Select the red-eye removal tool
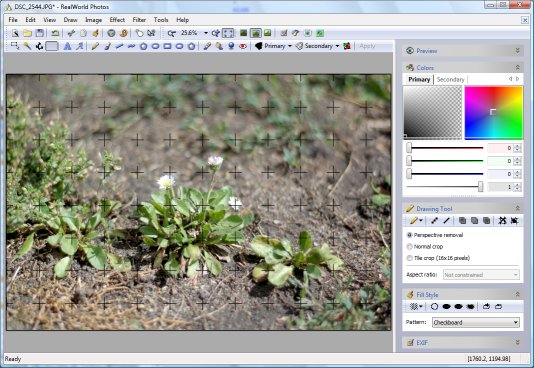This screenshot has width=534, height=368. pos(243,46)
